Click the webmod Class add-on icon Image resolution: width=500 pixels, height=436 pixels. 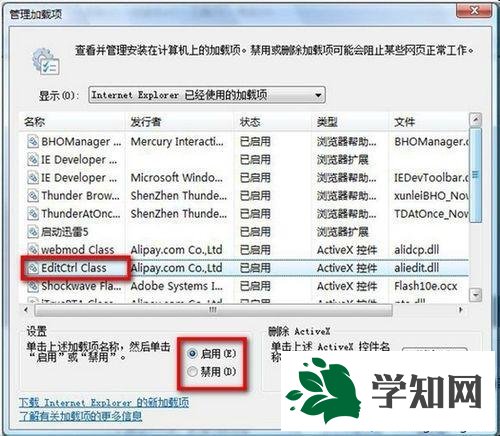coord(33,249)
